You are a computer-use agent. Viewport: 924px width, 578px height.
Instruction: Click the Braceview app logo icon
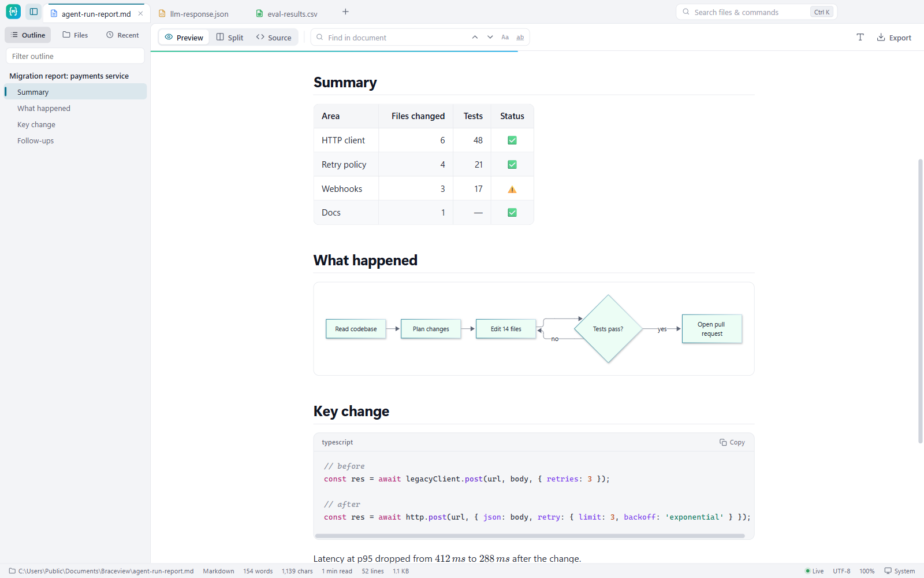point(13,12)
